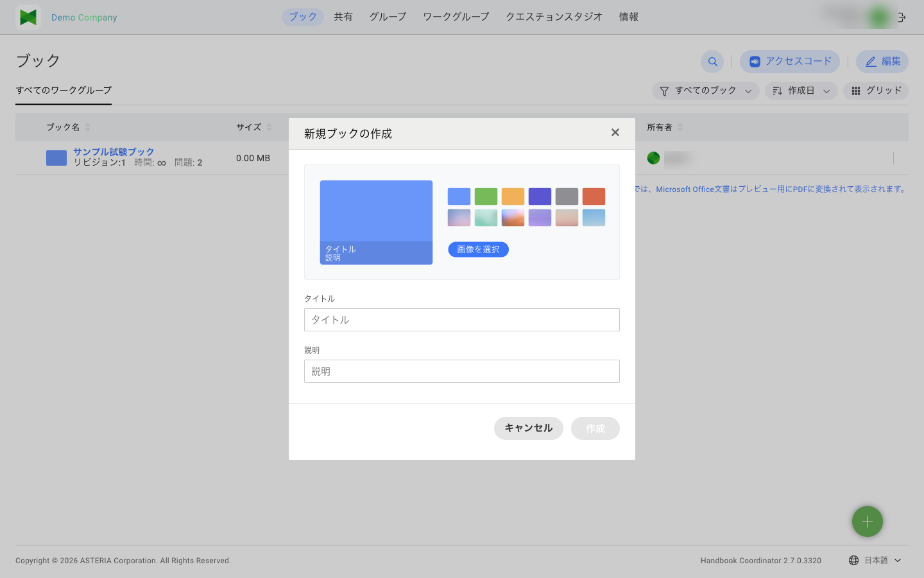Screen dimensions: 924x578
Task: Open the クエスチョンスタジオ tab
Action: [x=554, y=17]
